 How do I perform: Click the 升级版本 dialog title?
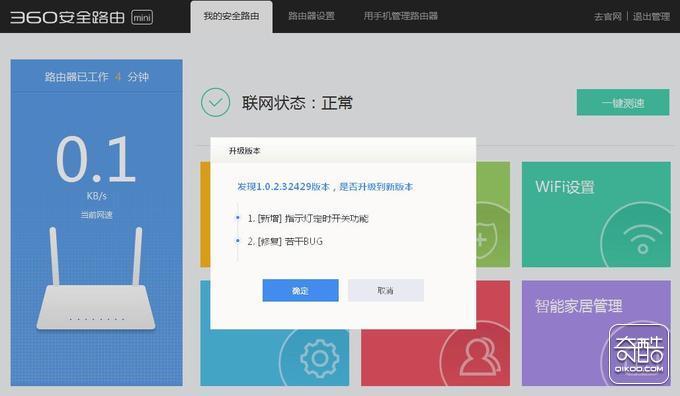tap(244, 151)
